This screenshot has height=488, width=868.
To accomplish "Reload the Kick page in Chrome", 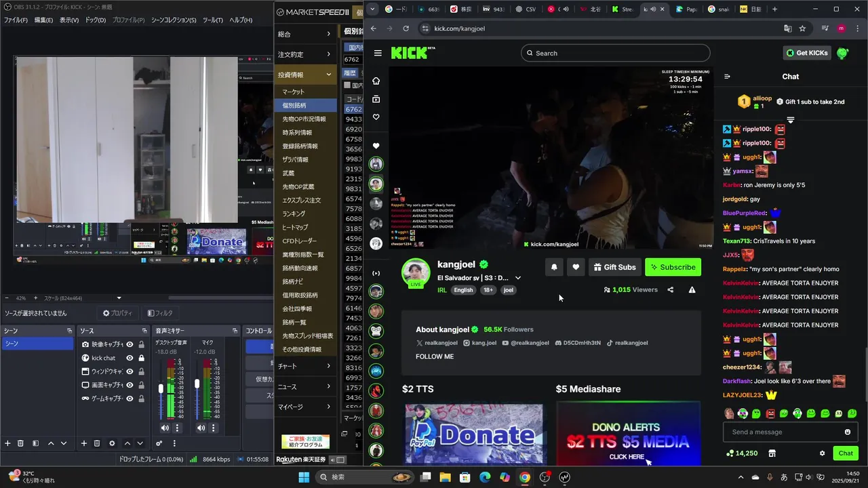I will (406, 28).
